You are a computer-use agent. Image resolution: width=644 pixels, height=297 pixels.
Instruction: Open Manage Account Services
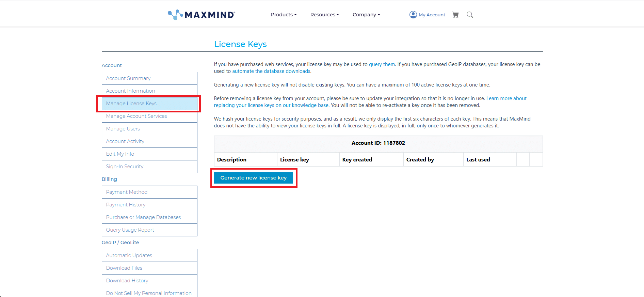(x=149, y=116)
